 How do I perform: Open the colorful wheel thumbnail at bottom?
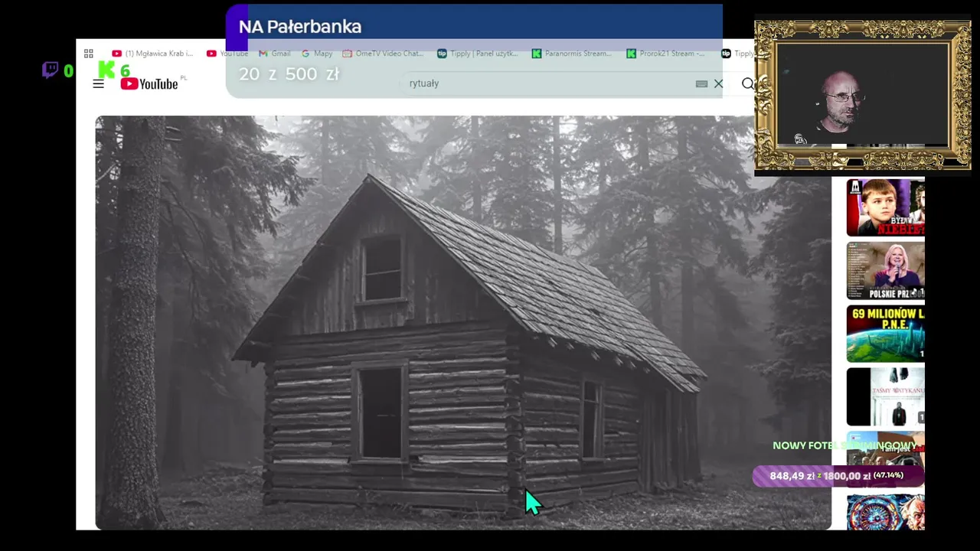(x=886, y=513)
